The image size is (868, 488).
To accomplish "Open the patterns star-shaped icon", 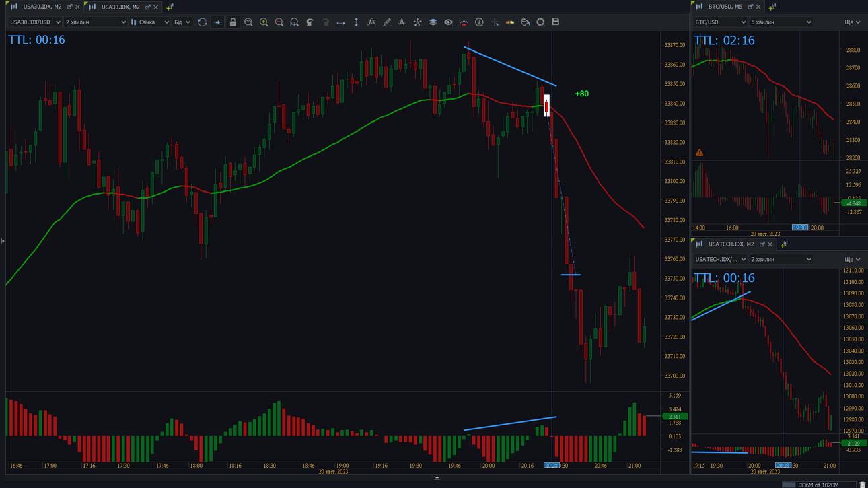I will pyautogui.click(x=417, y=22).
